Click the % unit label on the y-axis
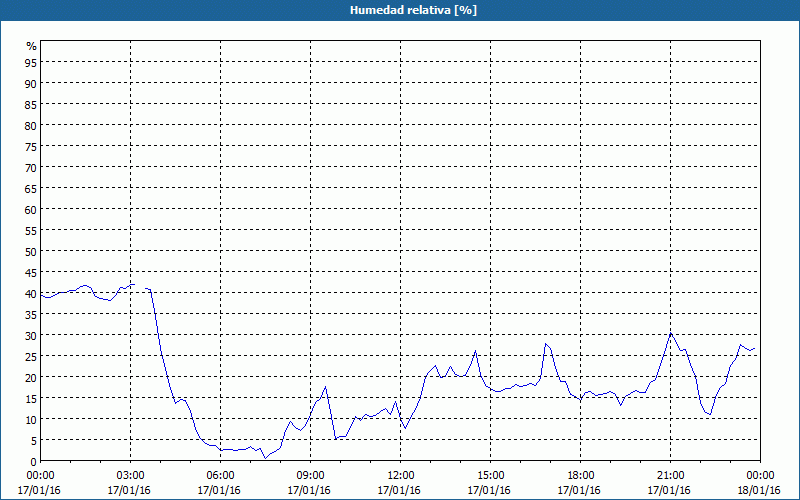 click(x=31, y=46)
